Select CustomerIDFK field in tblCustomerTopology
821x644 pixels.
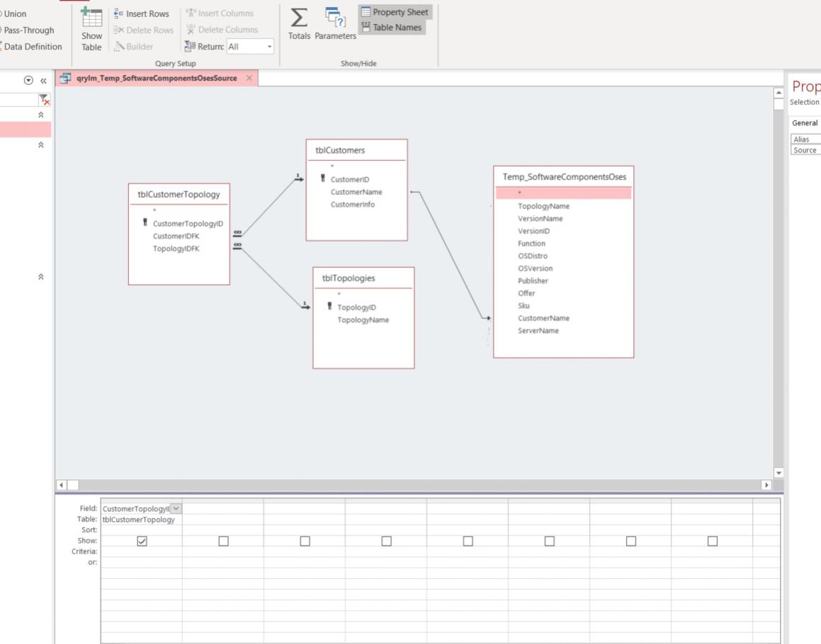(x=176, y=236)
